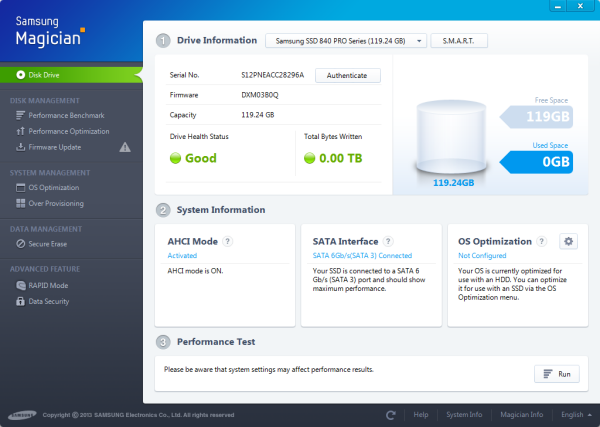Screen dimensions: 600x427
Task: Go to Performance Optimization section
Action: pos(68,131)
